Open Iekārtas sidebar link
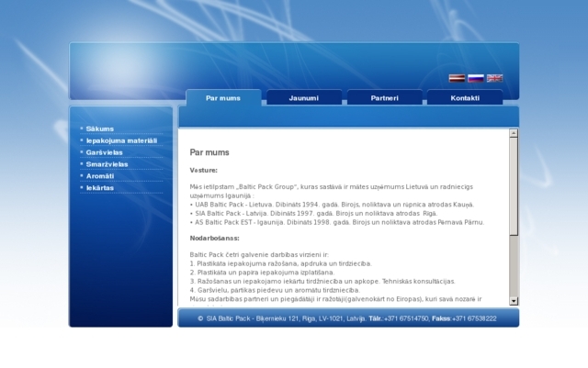This screenshot has width=588, height=368. tap(100, 188)
